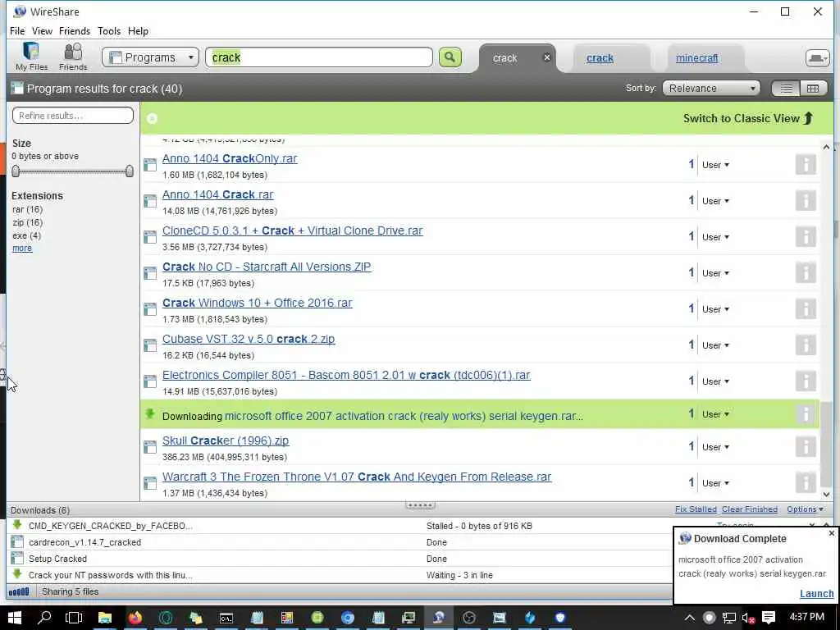Click connection strength bars in status bar

tap(19, 592)
